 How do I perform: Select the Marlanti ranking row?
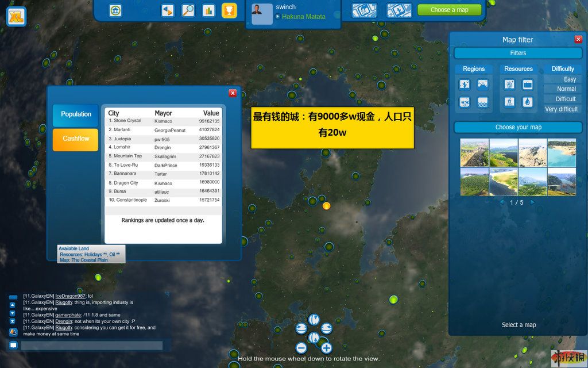click(x=163, y=130)
